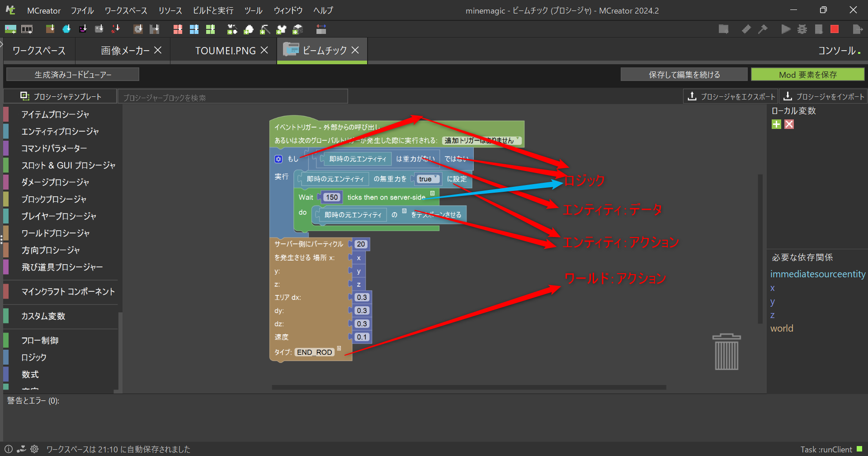The width and height of the screenshot is (868, 456).
Task: Switch to the ワークスペース tab
Action: tap(39, 51)
